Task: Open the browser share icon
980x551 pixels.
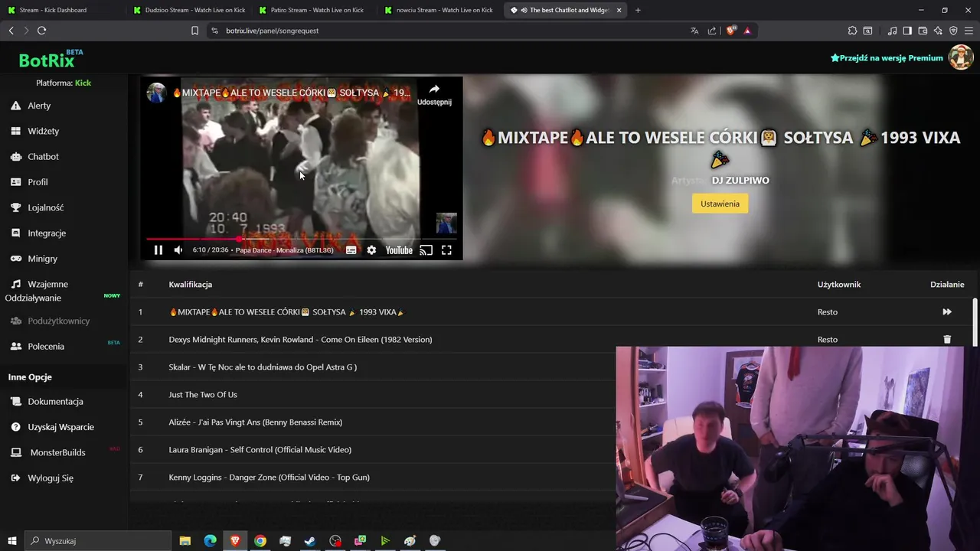Action: tap(712, 31)
